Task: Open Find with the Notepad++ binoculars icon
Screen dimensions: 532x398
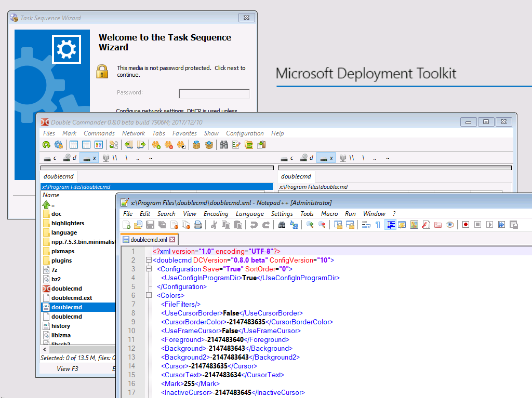Action: point(282,225)
